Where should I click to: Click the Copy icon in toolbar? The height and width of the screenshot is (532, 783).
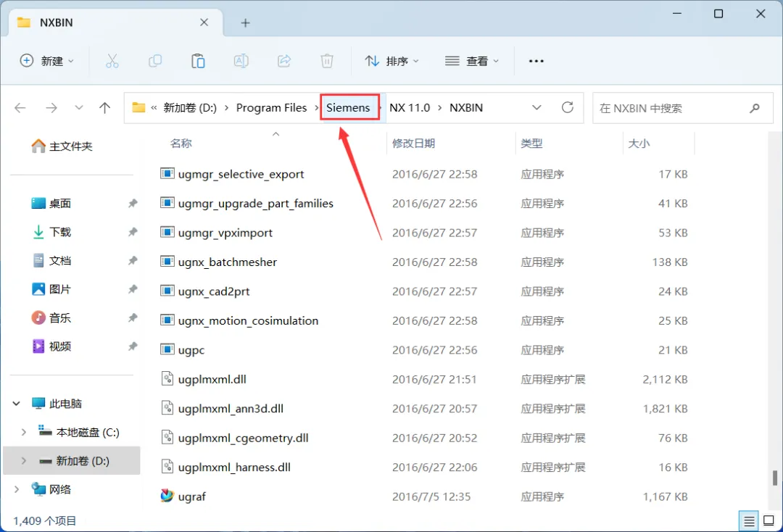click(155, 61)
